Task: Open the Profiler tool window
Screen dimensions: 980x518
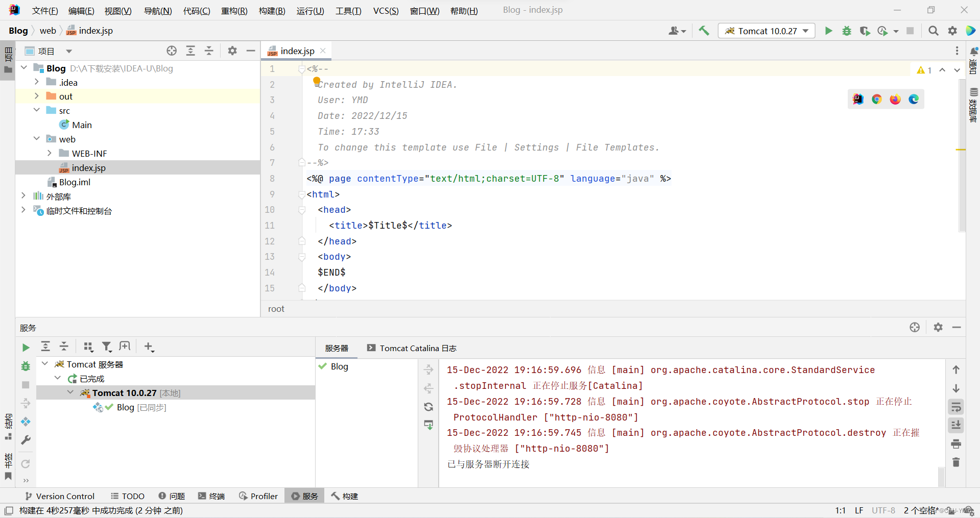Action: point(258,496)
